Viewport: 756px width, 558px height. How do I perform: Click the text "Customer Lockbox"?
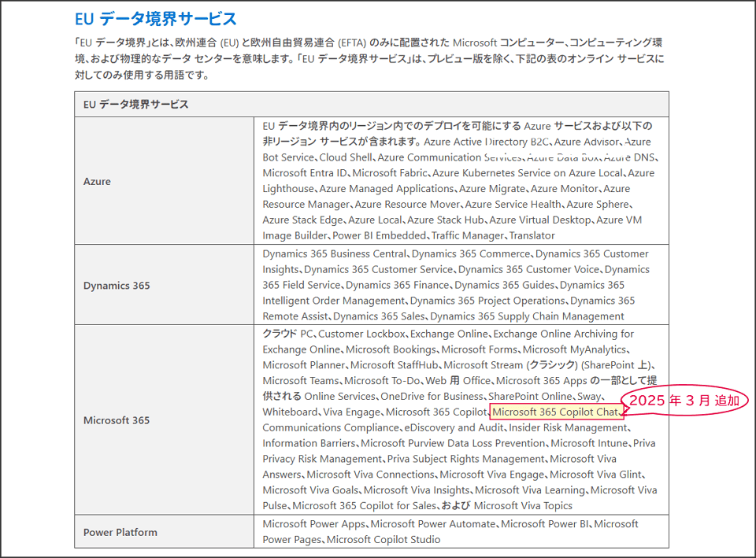pos(362,334)
